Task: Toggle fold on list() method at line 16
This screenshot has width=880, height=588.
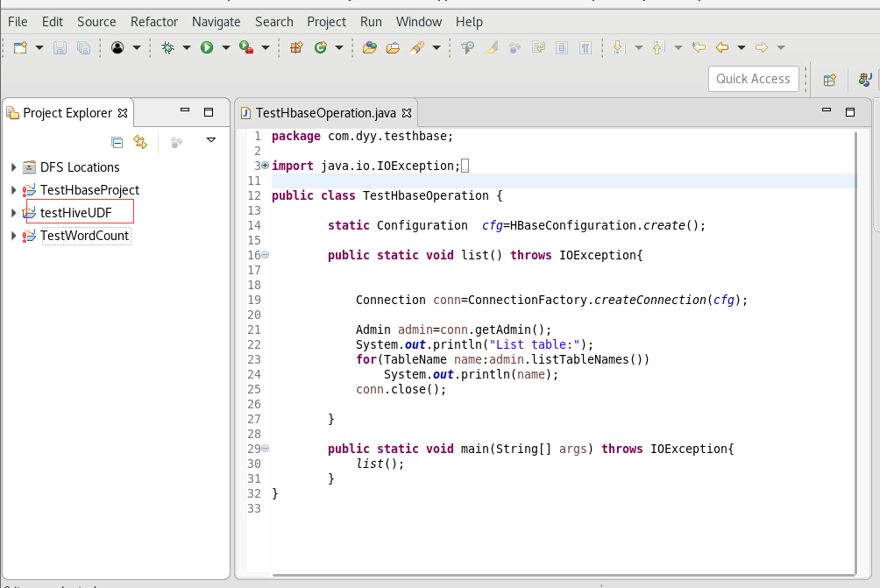Action: [x=266, y=255]
